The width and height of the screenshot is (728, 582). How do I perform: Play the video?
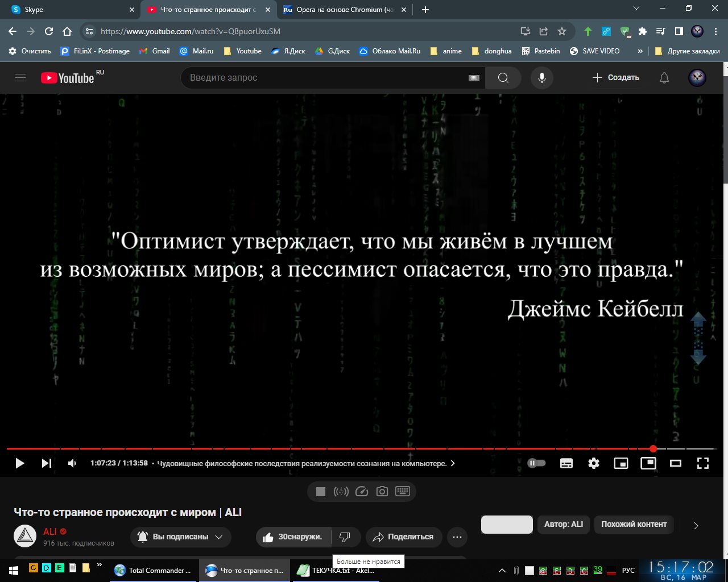point(20,463)
